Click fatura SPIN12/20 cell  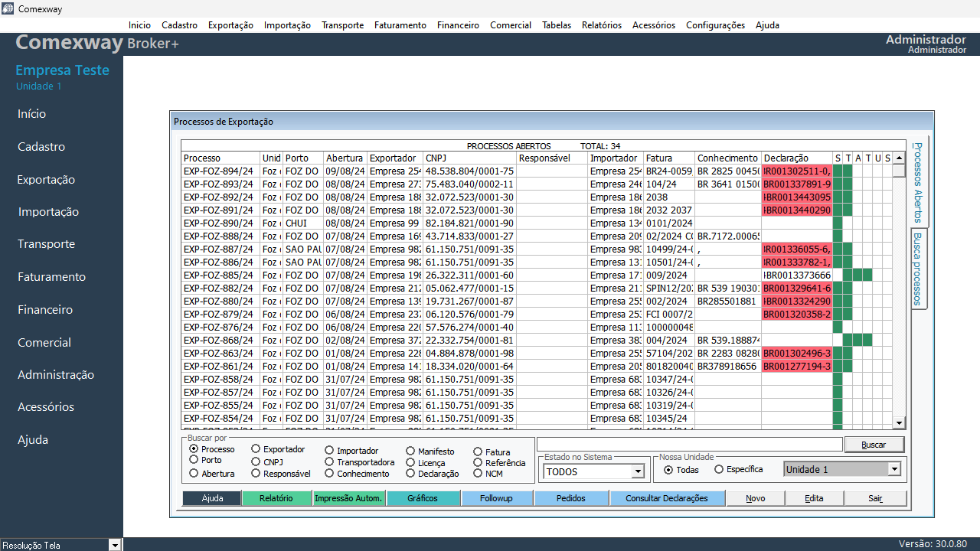tap(669, 289)
